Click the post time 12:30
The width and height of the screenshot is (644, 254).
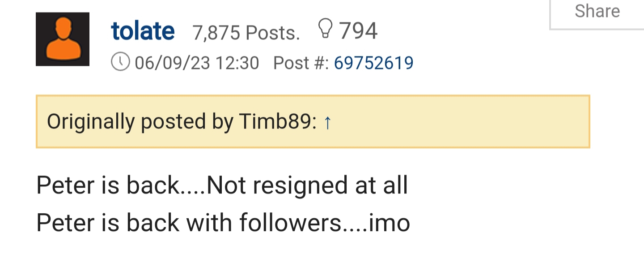click(x=237, y=63)
